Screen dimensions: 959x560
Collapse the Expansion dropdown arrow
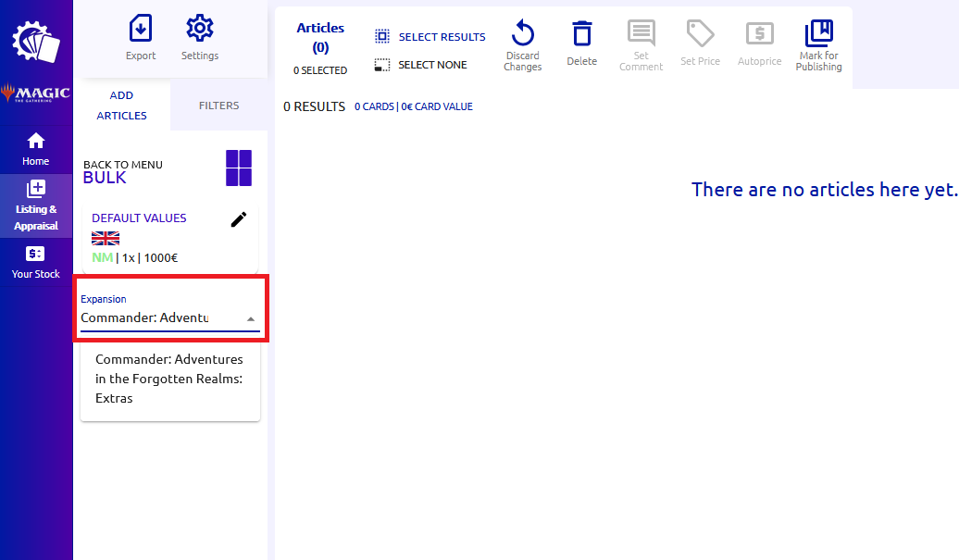click(x=251, y=319)
